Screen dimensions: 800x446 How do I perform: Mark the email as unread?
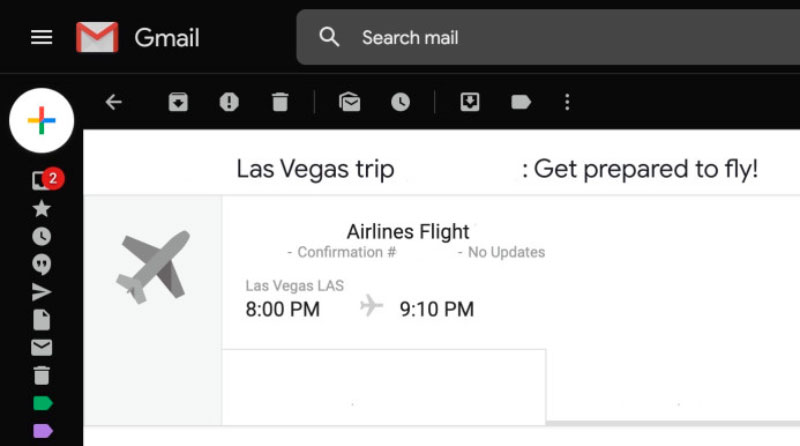[349, 102]
